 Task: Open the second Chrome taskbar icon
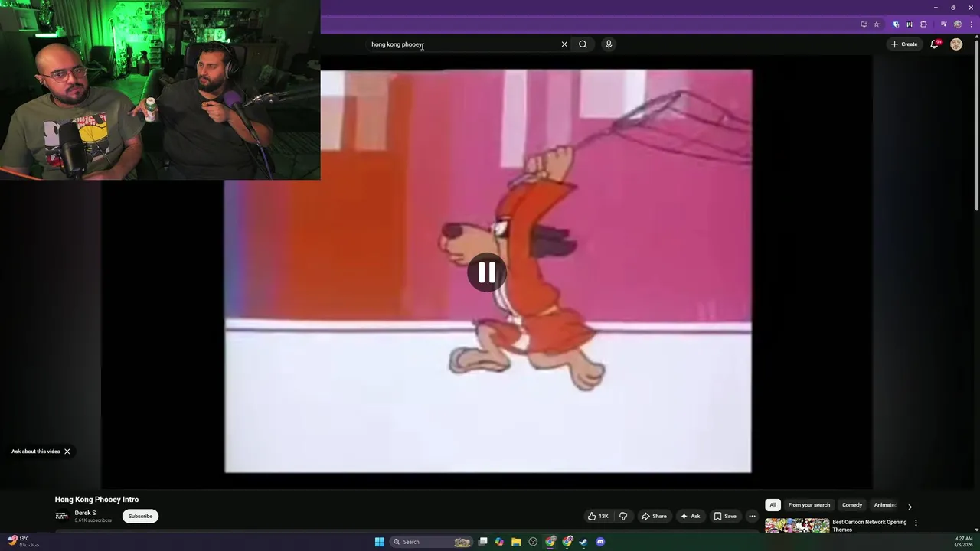(567, 542)
